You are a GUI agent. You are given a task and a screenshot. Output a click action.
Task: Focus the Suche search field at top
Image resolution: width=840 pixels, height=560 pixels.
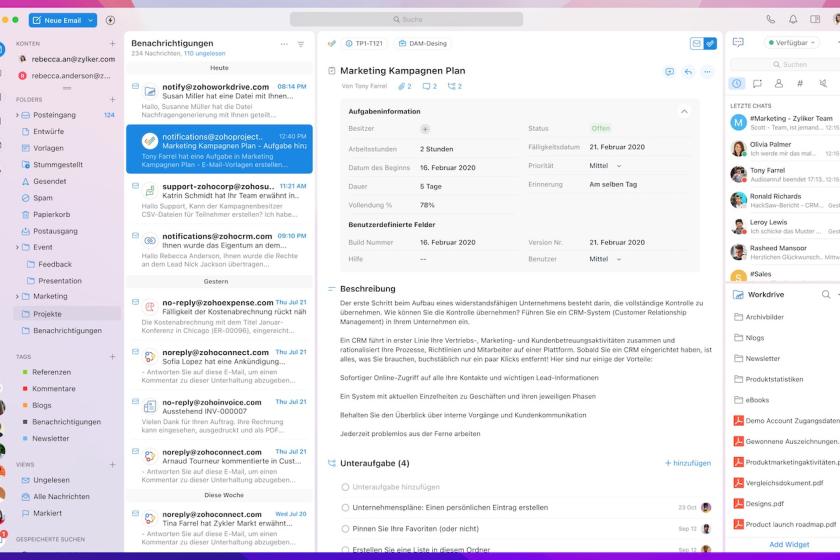pyautogui.click(x=406, y=19)
